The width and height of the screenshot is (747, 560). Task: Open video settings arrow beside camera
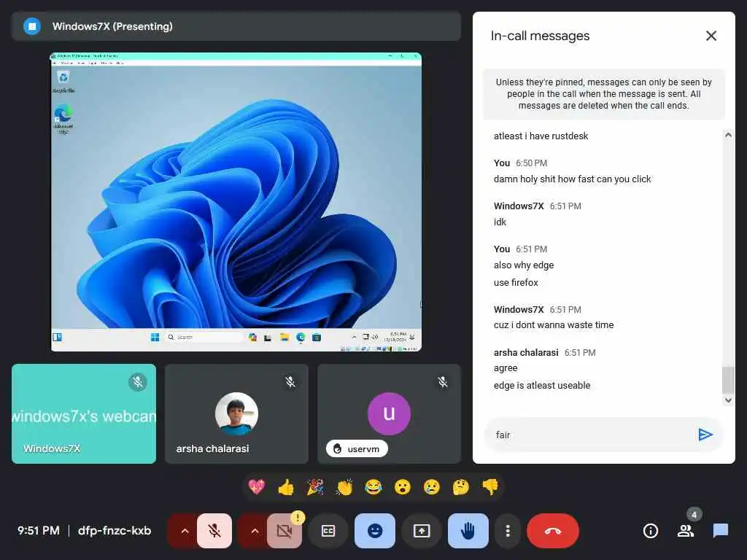255,531
